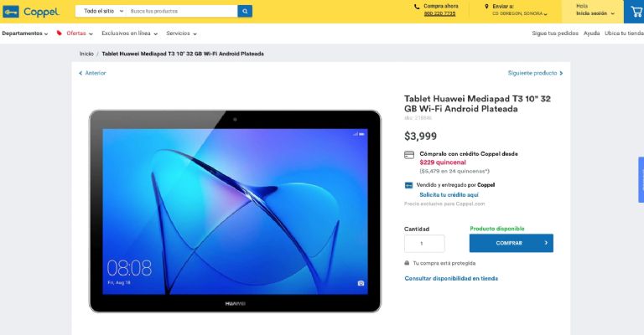Image resolution: width=644 pixels, height=335 pixels.
Task: Click the Huawei tablet product image
Action: point(235,211)
